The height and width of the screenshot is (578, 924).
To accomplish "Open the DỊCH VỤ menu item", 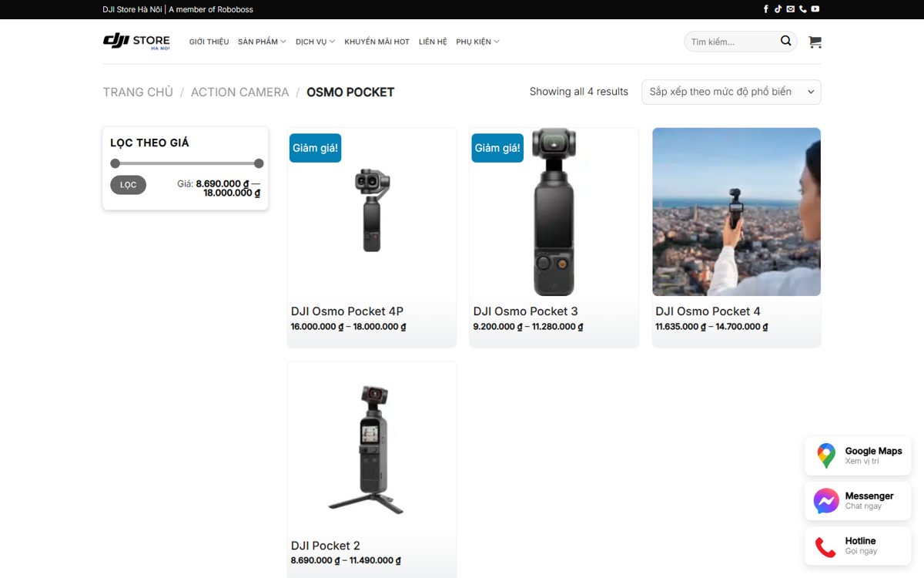I will pos(311,42).
